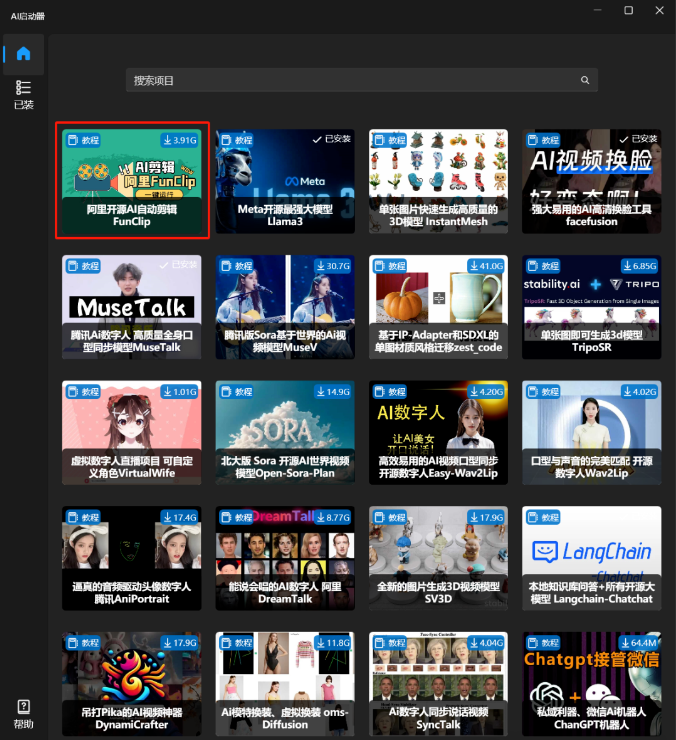676x740 pixels.
Task: Download TripoSR via the 6.85G badge
Action: point(640,266)
